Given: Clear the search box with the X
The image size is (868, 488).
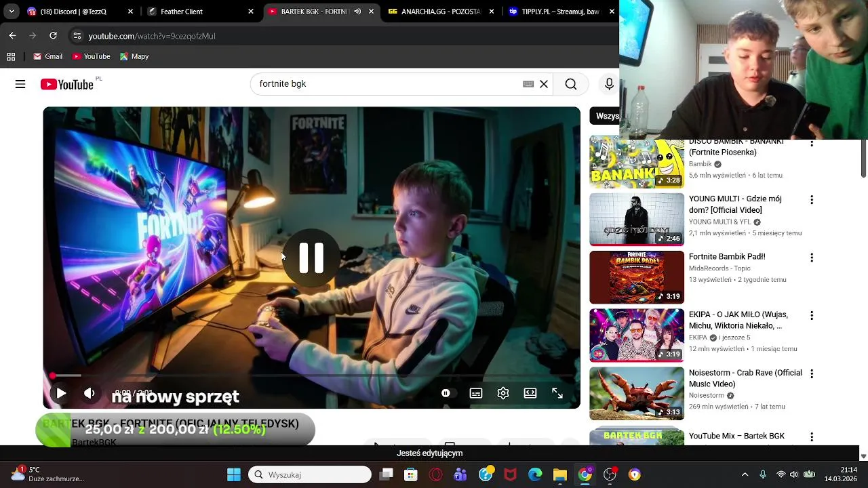Looking at the screenshot, I should (x=544, y=84).
